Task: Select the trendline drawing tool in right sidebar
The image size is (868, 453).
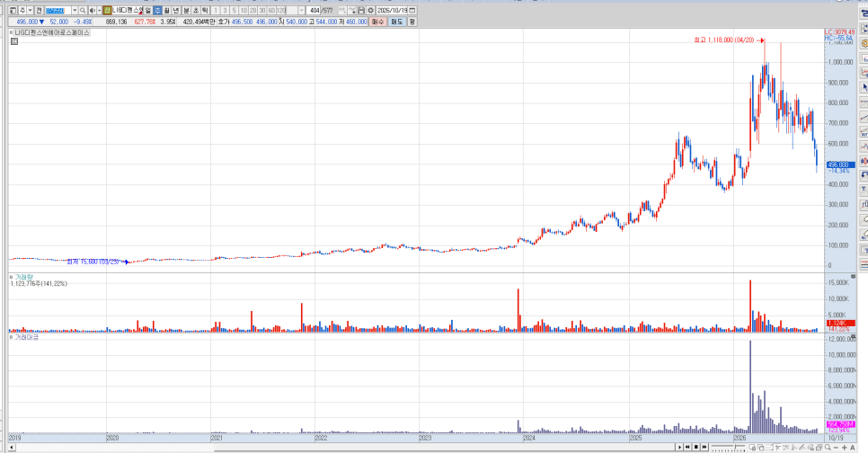Action: tap(864, 117)
